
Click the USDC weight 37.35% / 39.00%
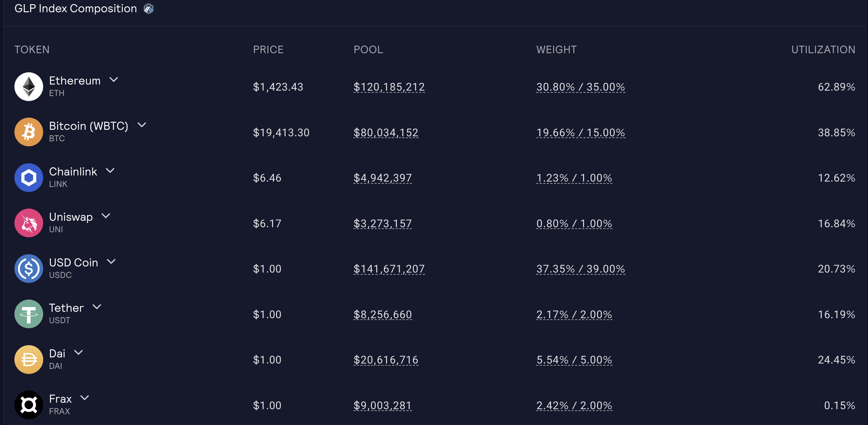pyautogui.click(x=580, y=268)
